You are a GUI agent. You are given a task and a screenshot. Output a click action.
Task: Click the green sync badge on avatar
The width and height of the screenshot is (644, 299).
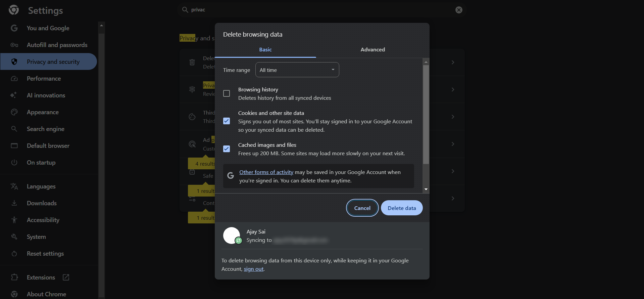pyautogui.click(x=239, y=240)
